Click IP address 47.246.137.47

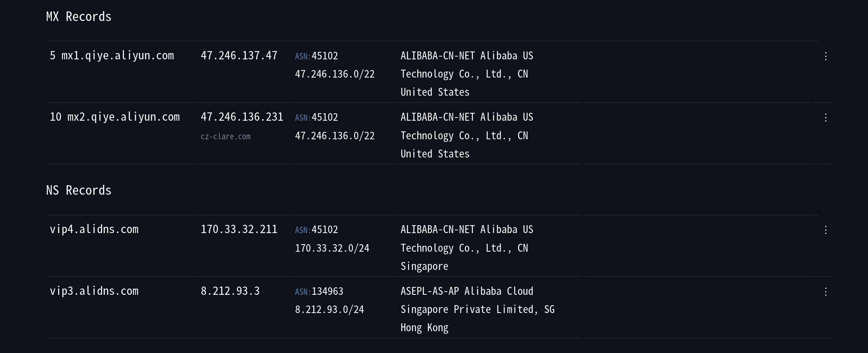239,55
